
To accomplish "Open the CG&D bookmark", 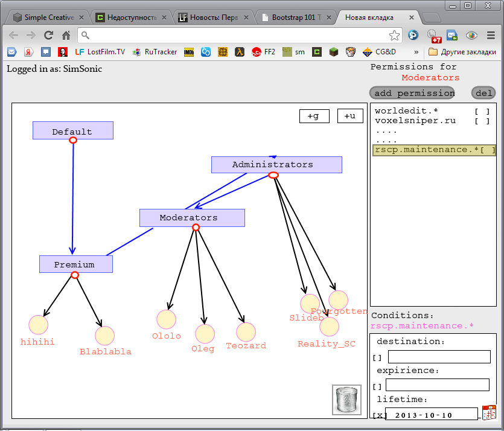I will [379, 52].
